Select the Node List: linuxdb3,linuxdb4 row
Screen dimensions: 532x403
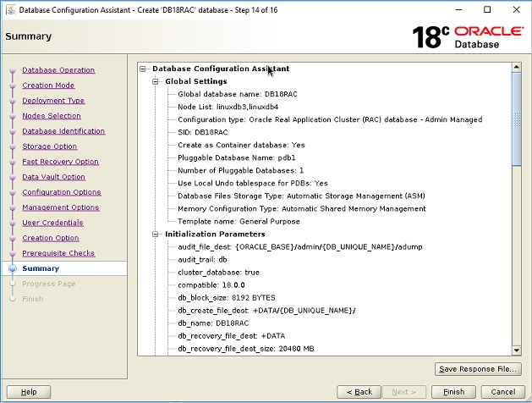pos(228,107)
